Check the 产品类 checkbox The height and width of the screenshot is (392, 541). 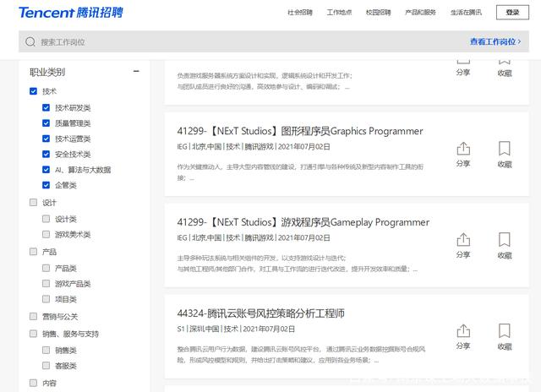click(x=46, y=268)
